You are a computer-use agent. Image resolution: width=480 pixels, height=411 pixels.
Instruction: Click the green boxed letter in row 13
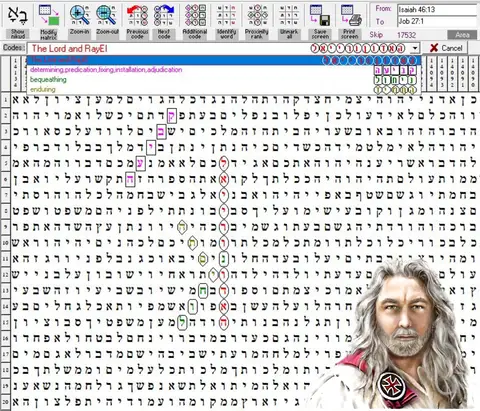click(x=203, y=291)
